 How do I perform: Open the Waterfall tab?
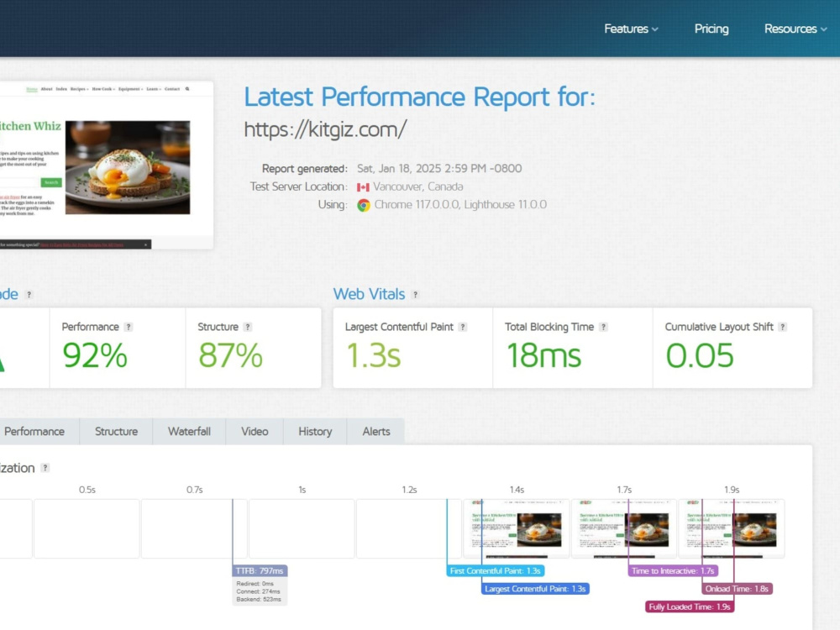(x=189, y=431)
